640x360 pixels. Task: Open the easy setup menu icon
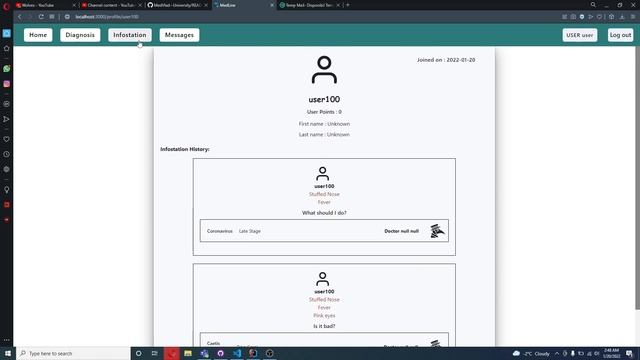pos(633,17)
